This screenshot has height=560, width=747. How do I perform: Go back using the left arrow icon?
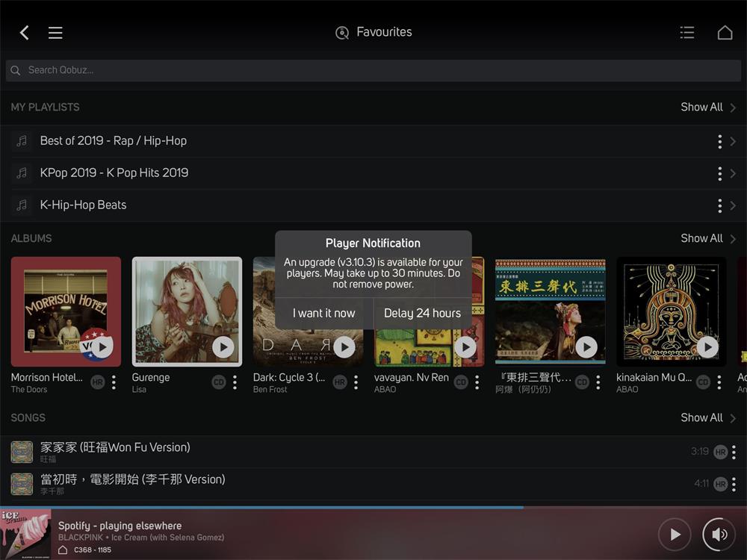25,32
